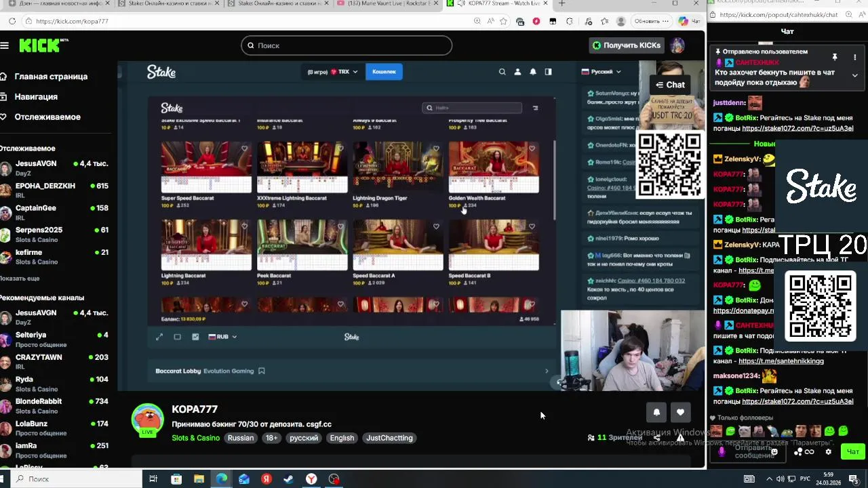This screenshot has height=488, width=868.
Task: Open the emoji picker in chat input
Action: tap(774, 452)
